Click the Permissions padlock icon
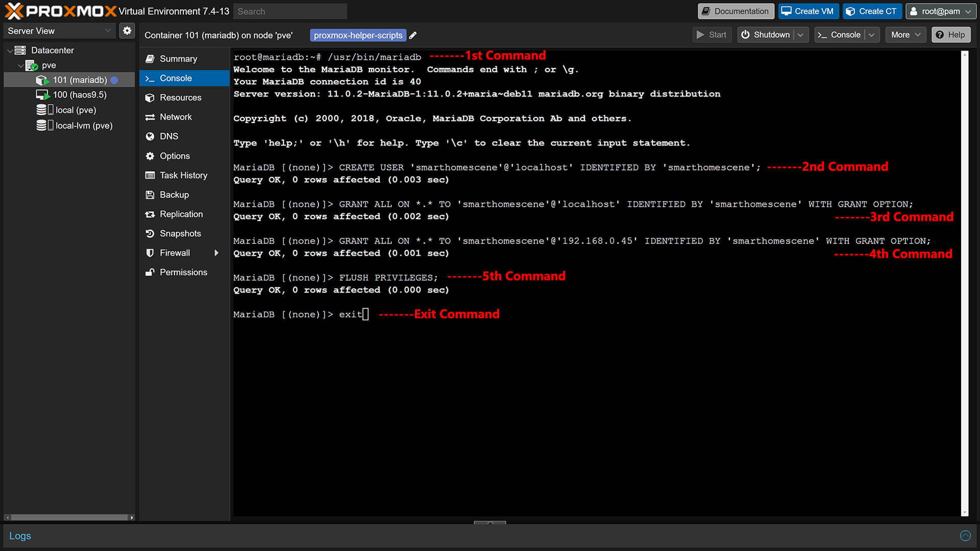Screen dimensions: 980x551 pyautogui.click(x=150, y=272)
